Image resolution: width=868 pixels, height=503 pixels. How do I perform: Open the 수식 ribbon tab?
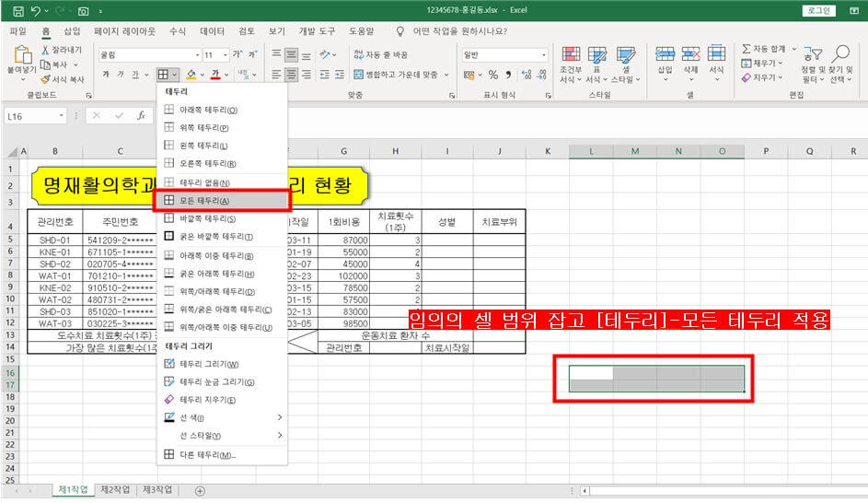(x=178, y=31)
